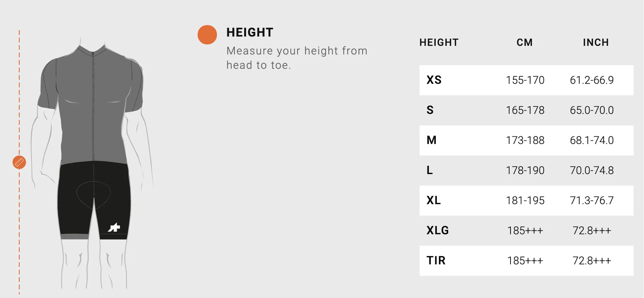Select the S size row label
644x298 pixels.
[x=430, y=110]
